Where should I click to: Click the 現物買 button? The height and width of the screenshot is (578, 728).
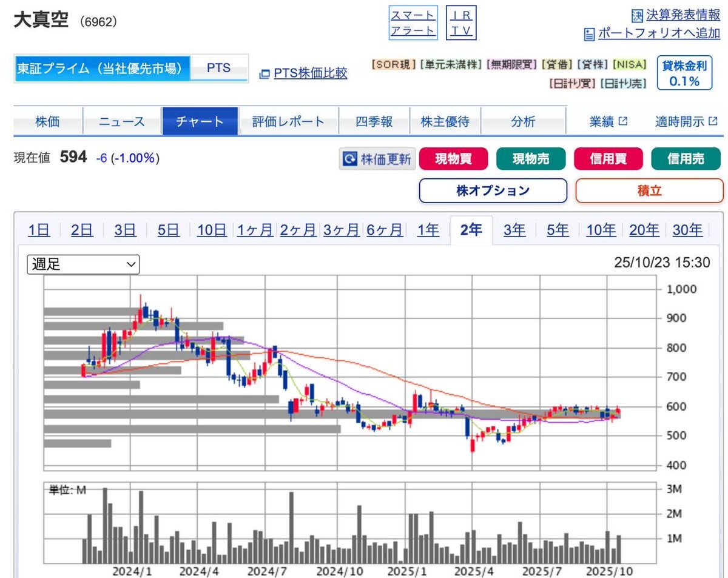click(453, 159)
